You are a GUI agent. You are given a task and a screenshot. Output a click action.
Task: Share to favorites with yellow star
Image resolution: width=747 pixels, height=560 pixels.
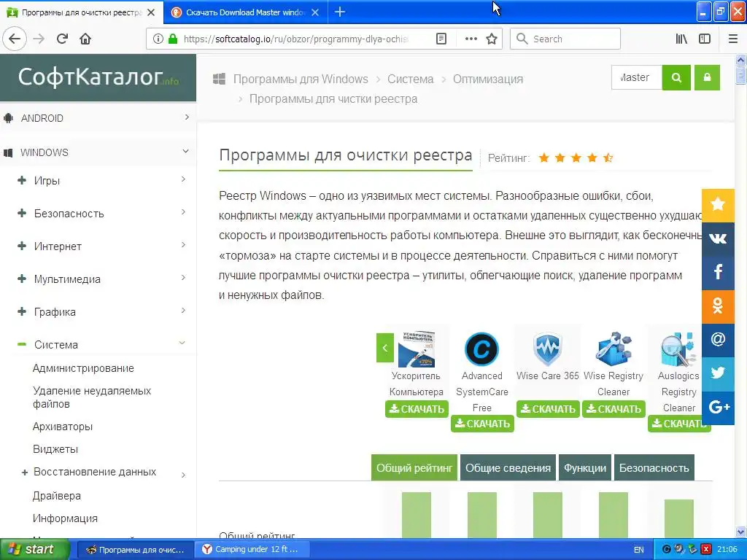[718, 205]
